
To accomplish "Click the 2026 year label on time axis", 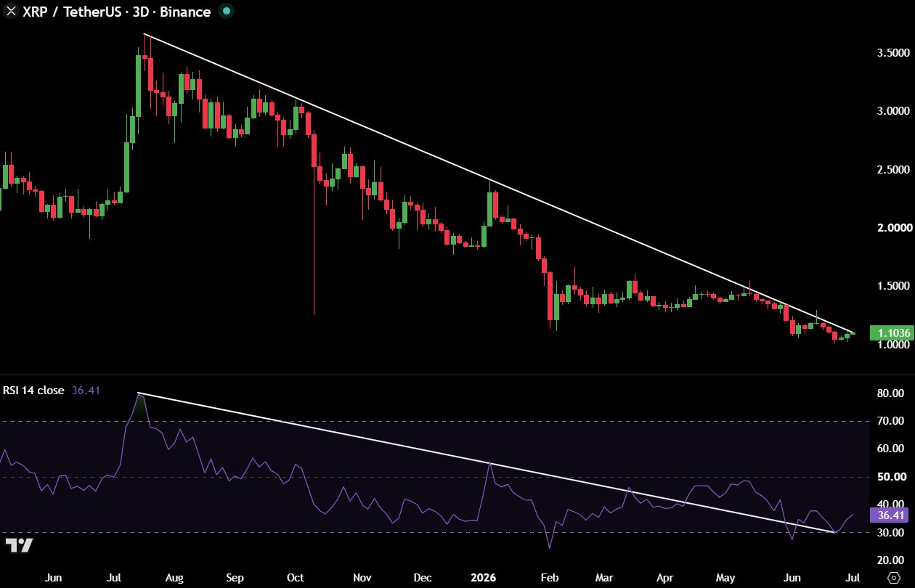I will [x=483, y=579].
